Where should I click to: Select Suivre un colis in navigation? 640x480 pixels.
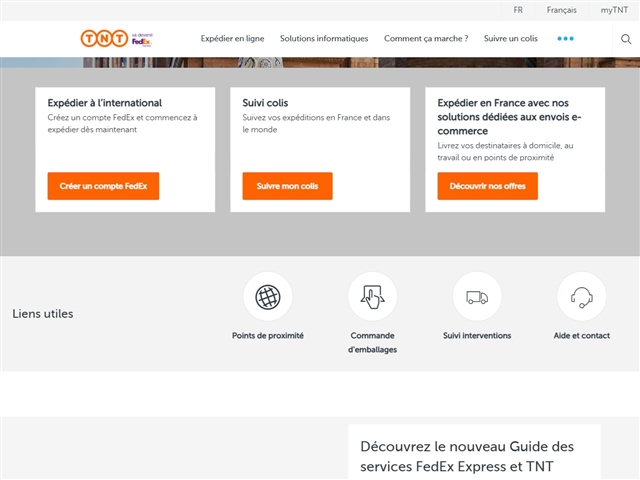511,39
